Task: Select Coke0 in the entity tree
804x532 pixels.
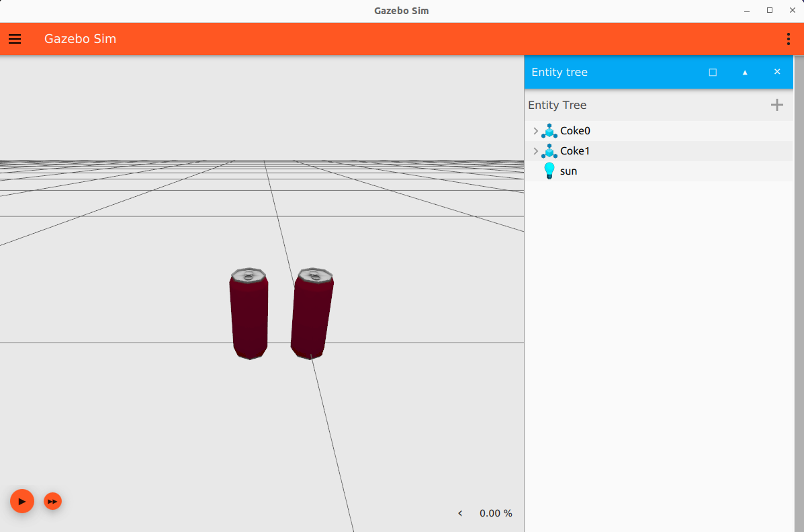Action: (x=575, y=131)
